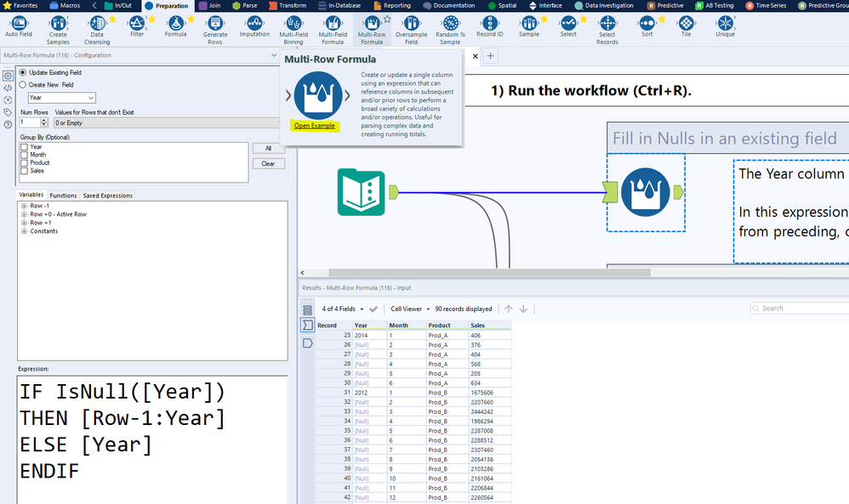Open the configuration window title dropdown arrow
The image size is (849, 504).
pyautogui.click(x=274, y=55)
